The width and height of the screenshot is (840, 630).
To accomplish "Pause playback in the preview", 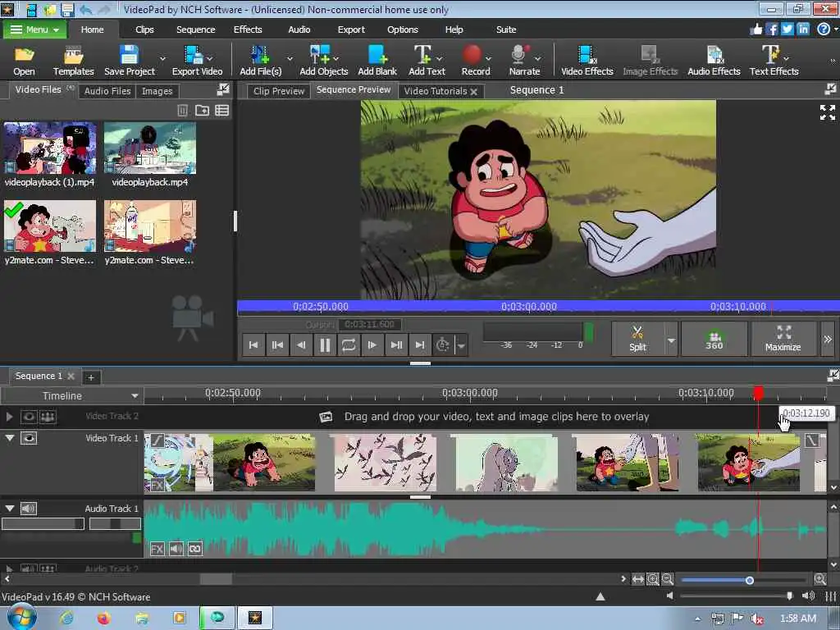I will [325, 345].
